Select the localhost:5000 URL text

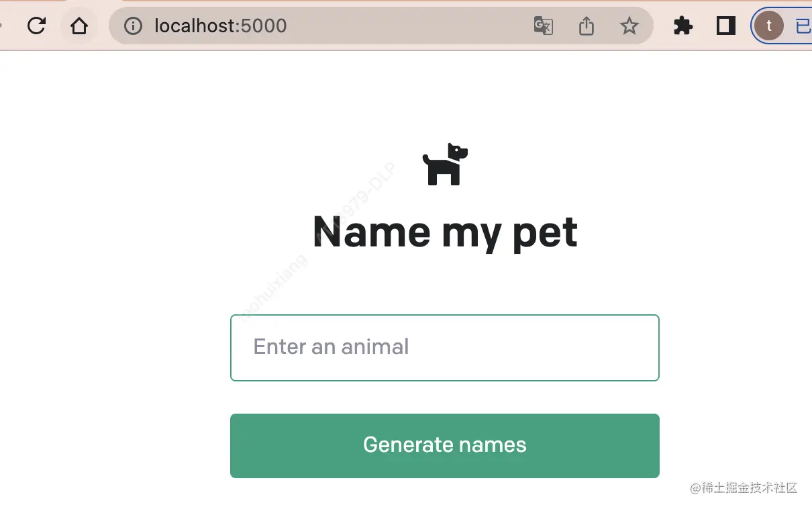[x=220, y=26]
